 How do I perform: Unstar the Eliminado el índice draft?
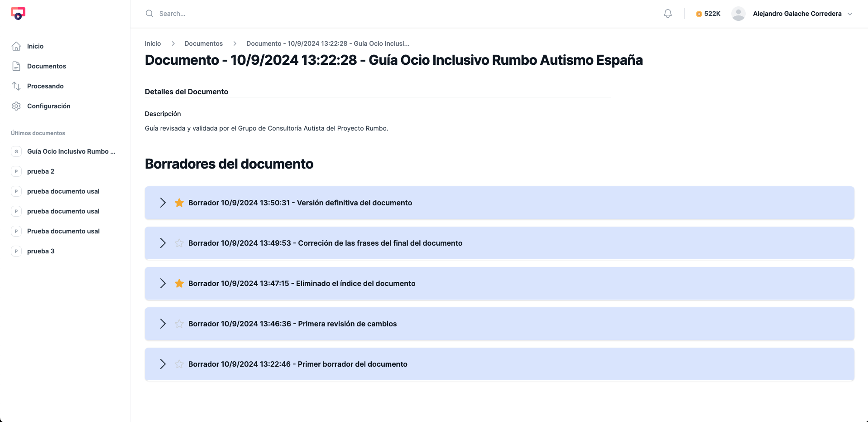[179, 283]
